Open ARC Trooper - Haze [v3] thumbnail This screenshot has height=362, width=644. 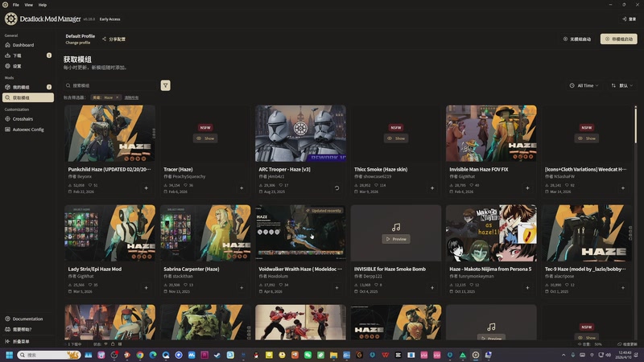(300, 134)
